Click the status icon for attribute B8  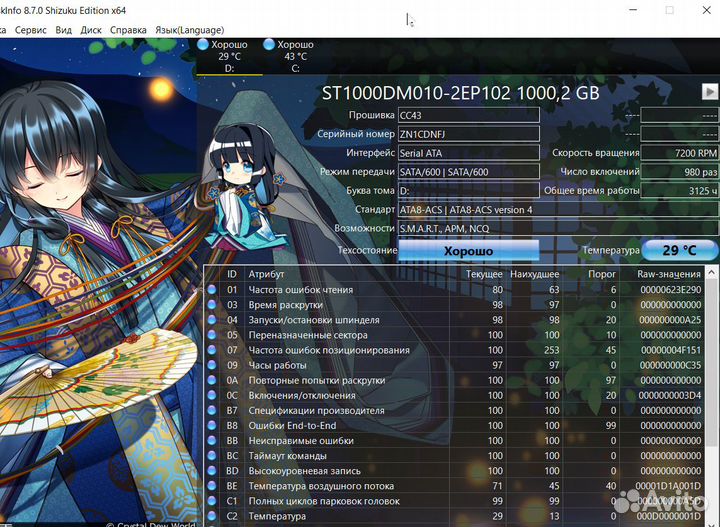tap(212, 426)
